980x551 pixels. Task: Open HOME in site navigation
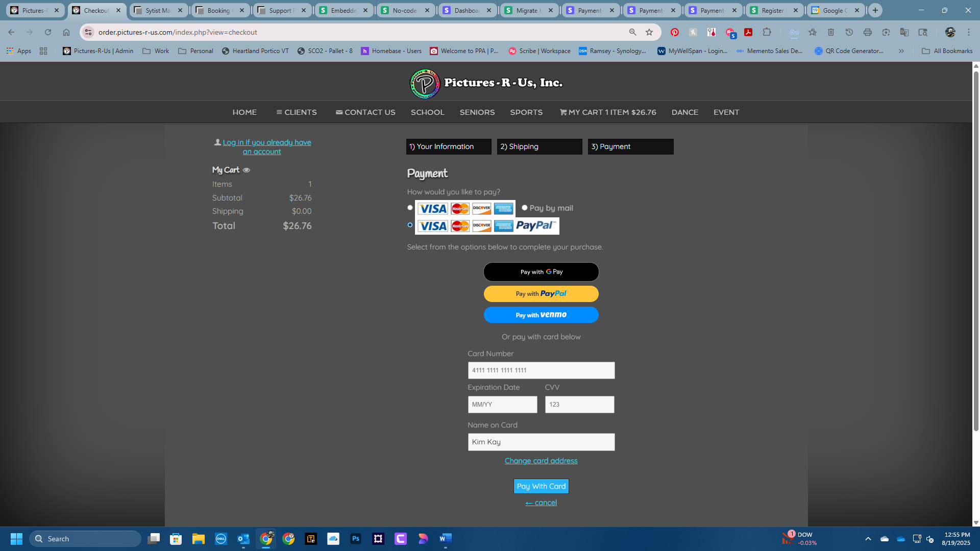point(244,112)
